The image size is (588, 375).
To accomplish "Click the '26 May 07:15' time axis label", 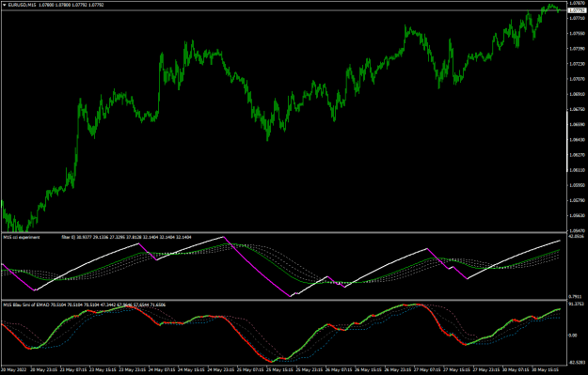I will pyautogui.click(x=340, y=370).
